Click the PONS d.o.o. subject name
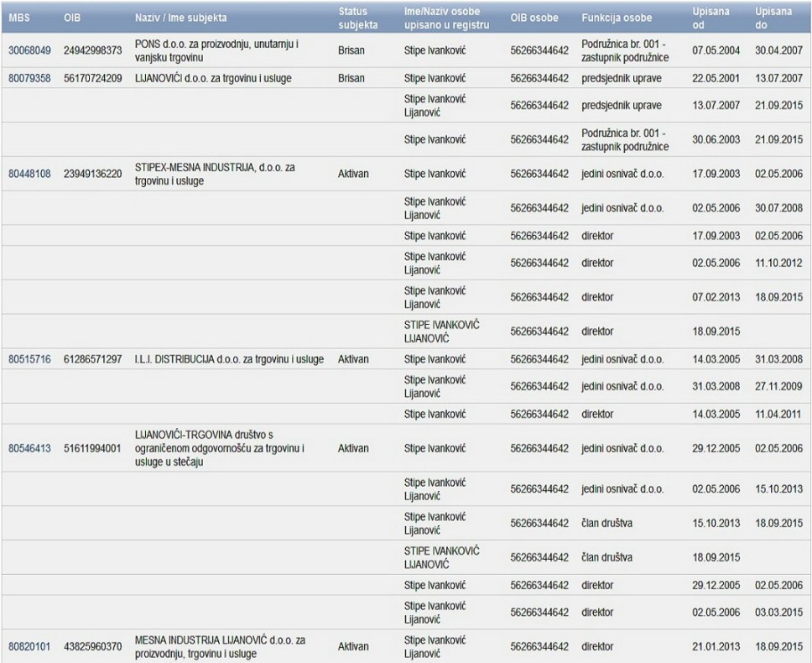Screen dimensions: 812x663 click(x=216, y=50)
